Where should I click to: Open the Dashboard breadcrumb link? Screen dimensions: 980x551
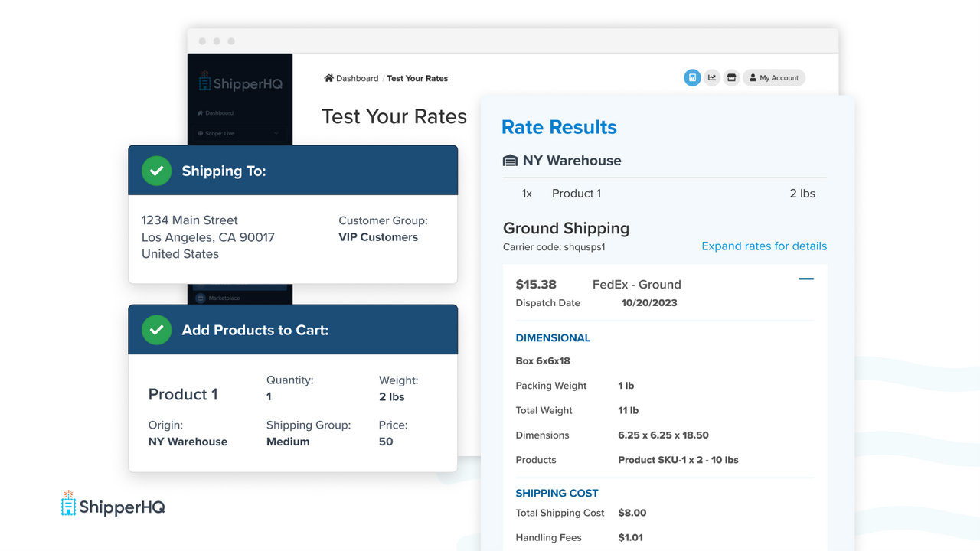[356, 78]
